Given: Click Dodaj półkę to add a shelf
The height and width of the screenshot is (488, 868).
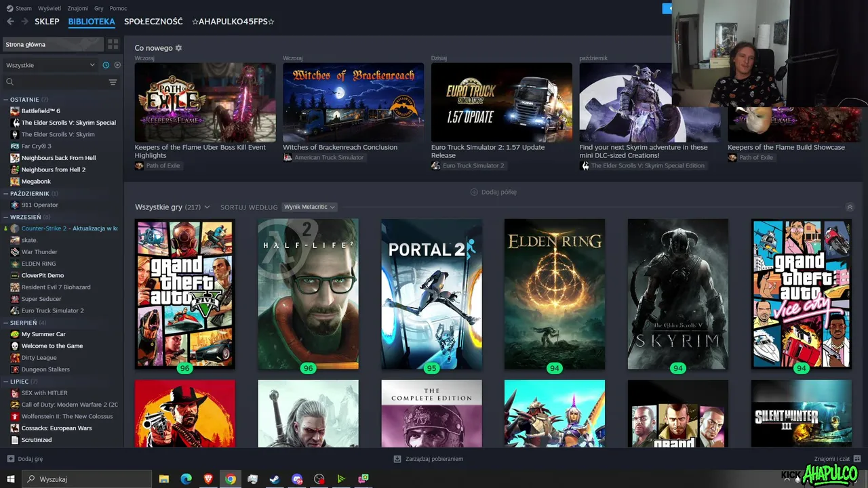Looking at the screenshot, I should [x=494, y=192].
